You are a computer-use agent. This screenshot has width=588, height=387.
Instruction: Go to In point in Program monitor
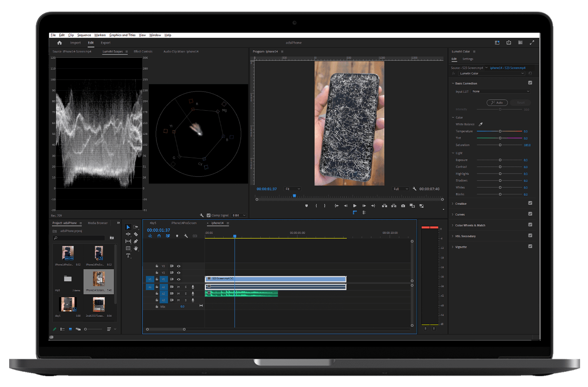(x=336, y=206)
